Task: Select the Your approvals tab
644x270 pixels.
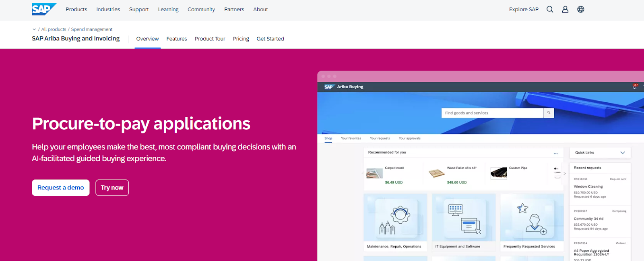Action: tap(409, 138)
